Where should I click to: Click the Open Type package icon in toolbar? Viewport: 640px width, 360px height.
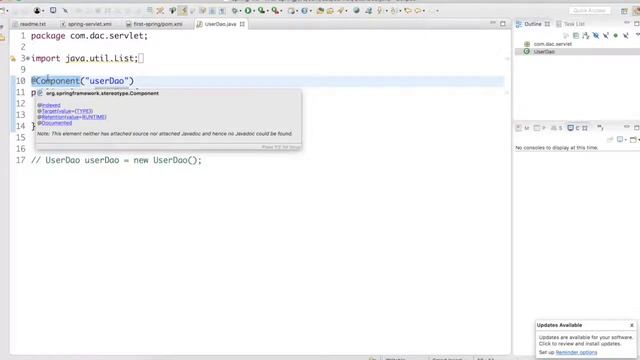point(320,11)
